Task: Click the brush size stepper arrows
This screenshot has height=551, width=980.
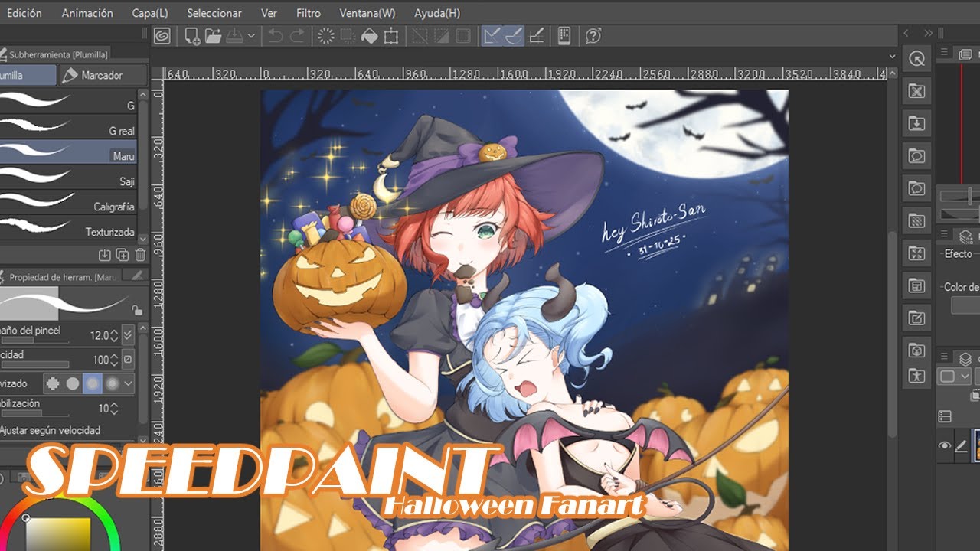Action: click(114, 335)
